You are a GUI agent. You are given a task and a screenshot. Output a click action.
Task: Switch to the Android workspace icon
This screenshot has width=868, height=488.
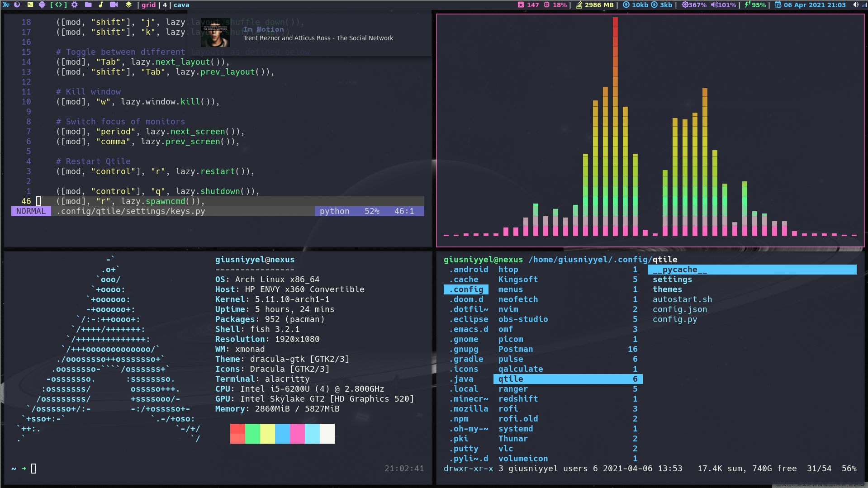click(x=42, y=5)
